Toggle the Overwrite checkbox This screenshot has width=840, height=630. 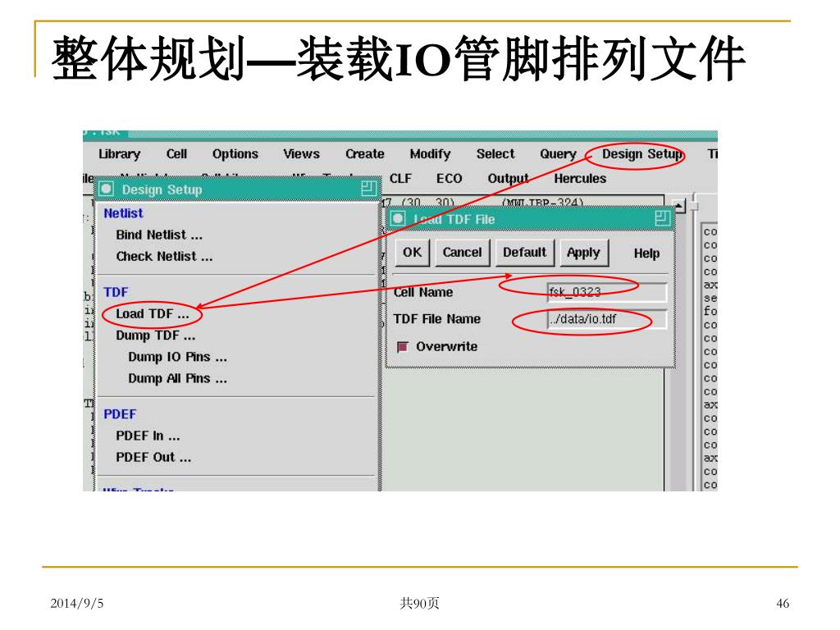403,347
